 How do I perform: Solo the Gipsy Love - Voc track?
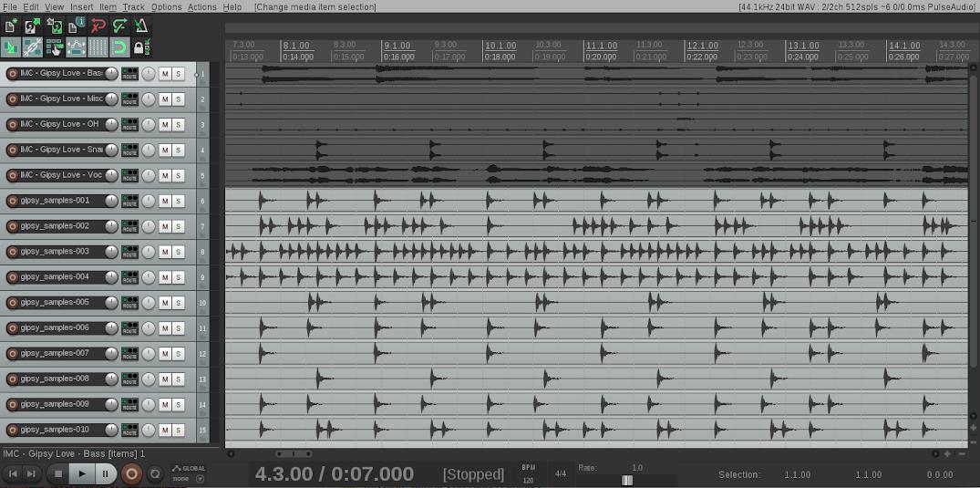pos(178,176)
